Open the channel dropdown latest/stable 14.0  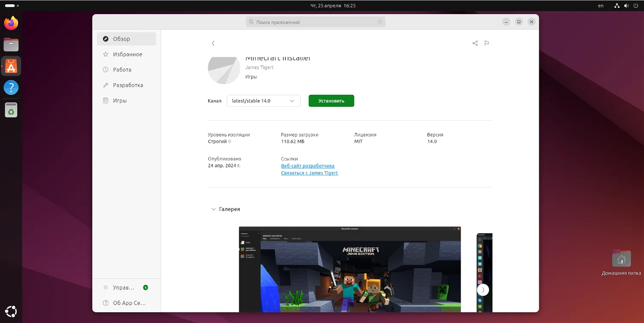264,101
